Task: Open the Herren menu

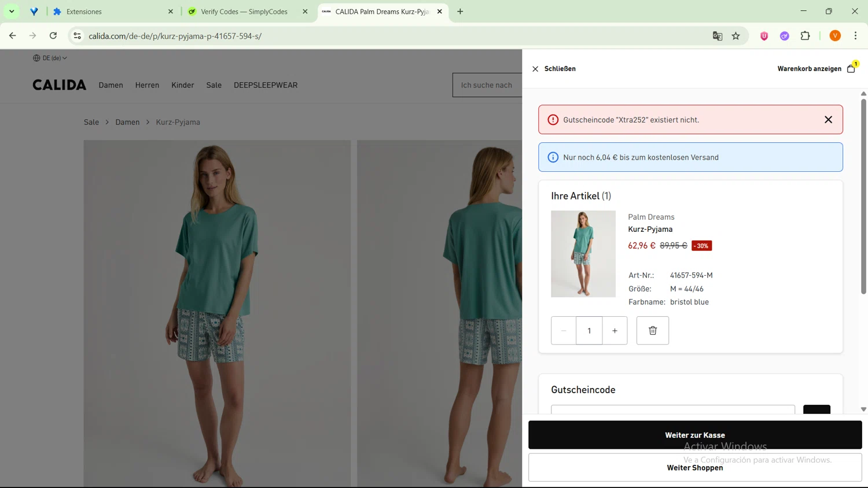Action: click(x=147, y=85)
